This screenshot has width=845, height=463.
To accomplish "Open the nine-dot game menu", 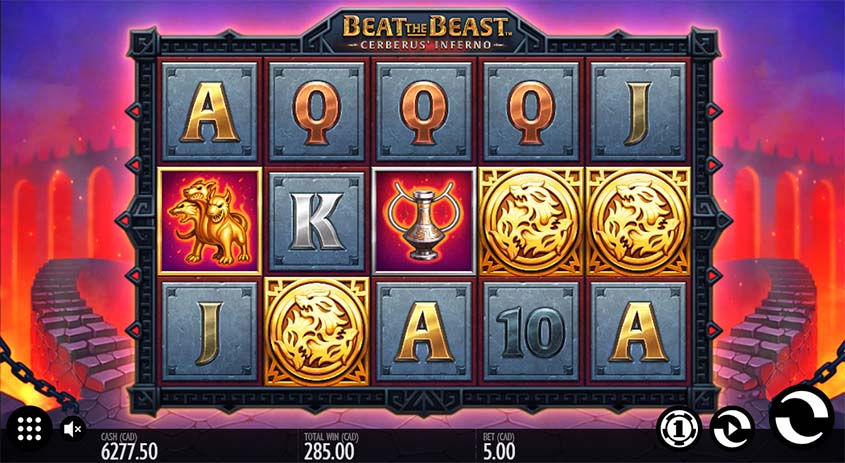I will pyautogui.click(x=30, y=429).
